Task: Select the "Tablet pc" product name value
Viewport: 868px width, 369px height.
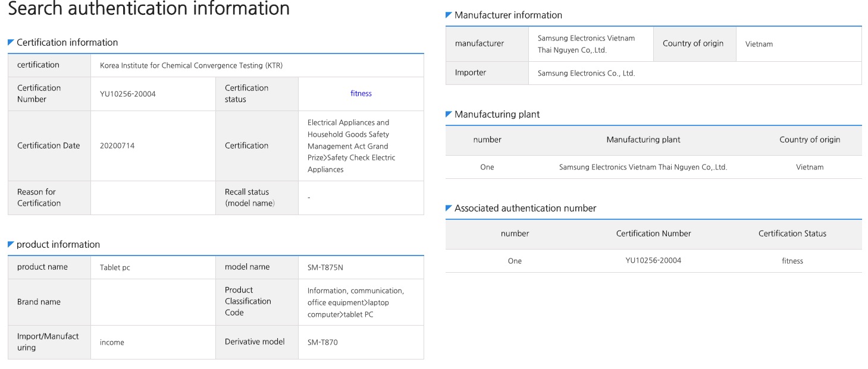Action: (x=115, y=267)
